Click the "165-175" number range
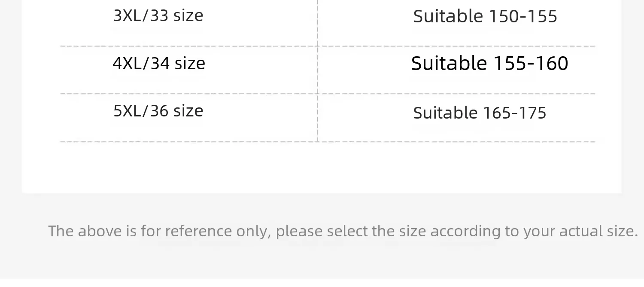Viewport: 644px width, 287px height. click(x=514, y=113)
